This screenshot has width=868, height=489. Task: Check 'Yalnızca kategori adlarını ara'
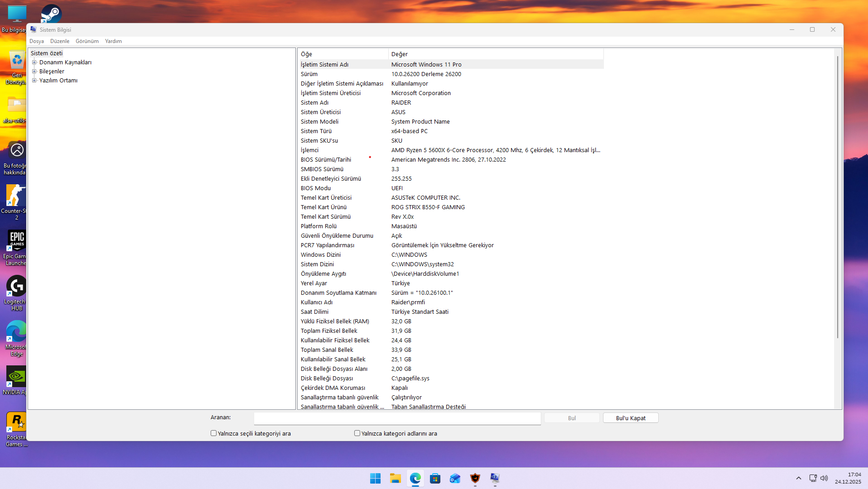click(357, 433)
